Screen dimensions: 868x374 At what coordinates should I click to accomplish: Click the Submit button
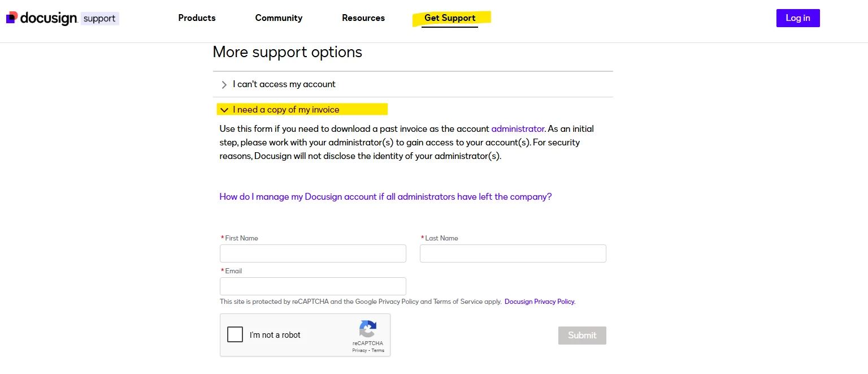(x=582, y=336)
